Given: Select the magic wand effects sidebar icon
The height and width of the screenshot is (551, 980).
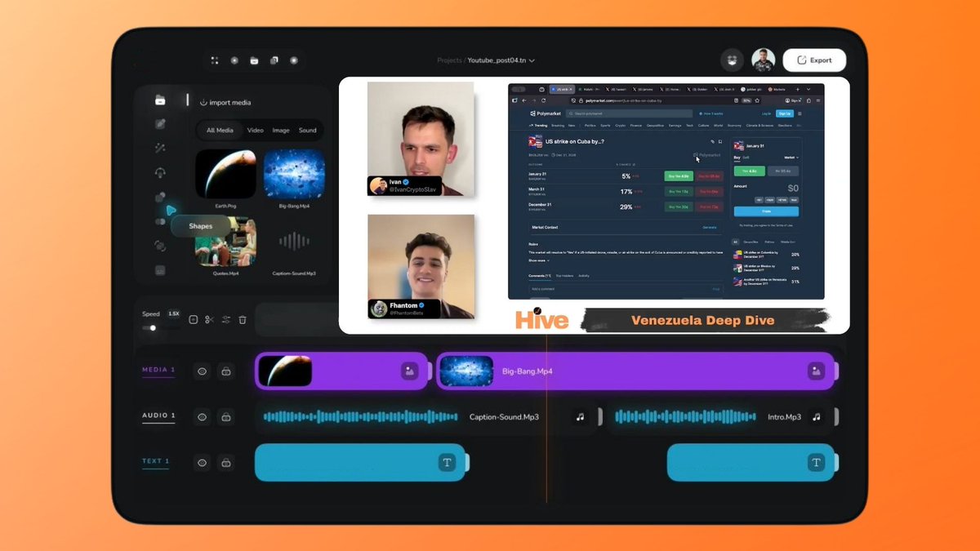Looking at the screenshot, I should (x=160, y=148).
